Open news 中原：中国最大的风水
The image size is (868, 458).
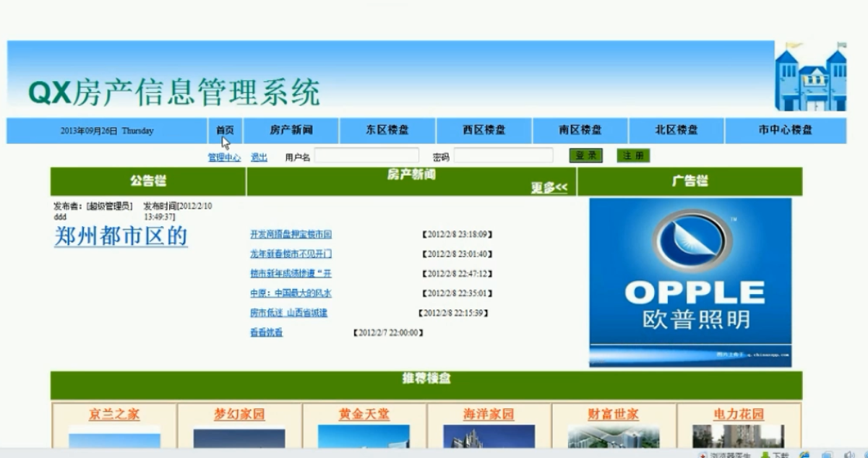(x=291, y=293)
